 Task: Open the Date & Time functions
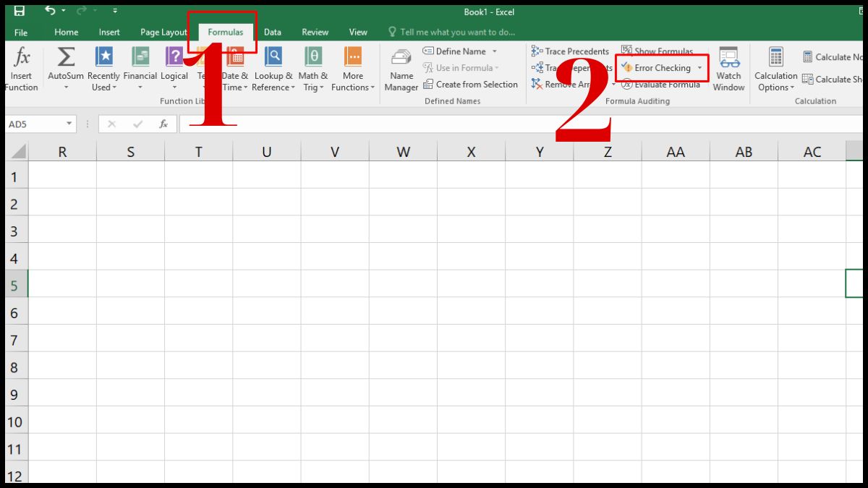pyautogui.click(x=235, y=69)
